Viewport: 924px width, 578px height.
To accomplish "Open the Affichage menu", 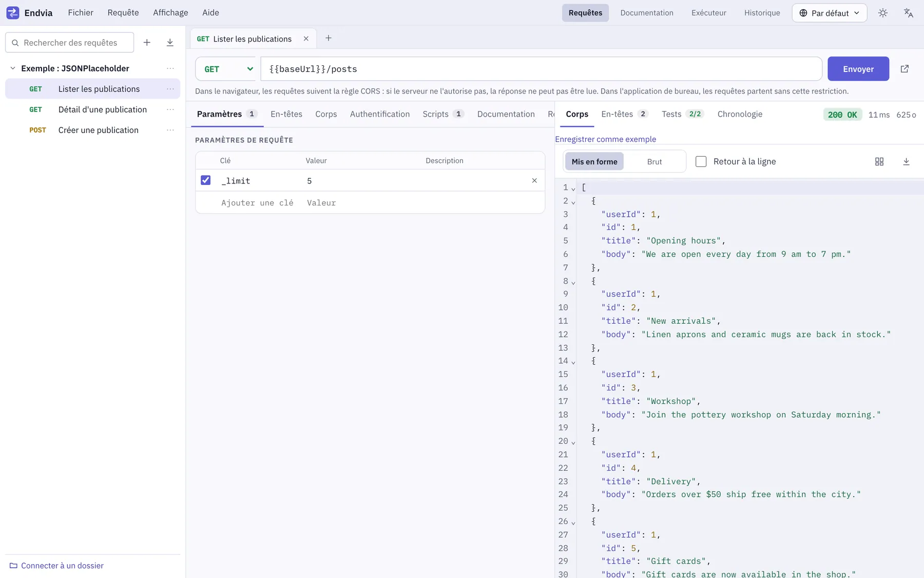I will (x=170, y=13).
